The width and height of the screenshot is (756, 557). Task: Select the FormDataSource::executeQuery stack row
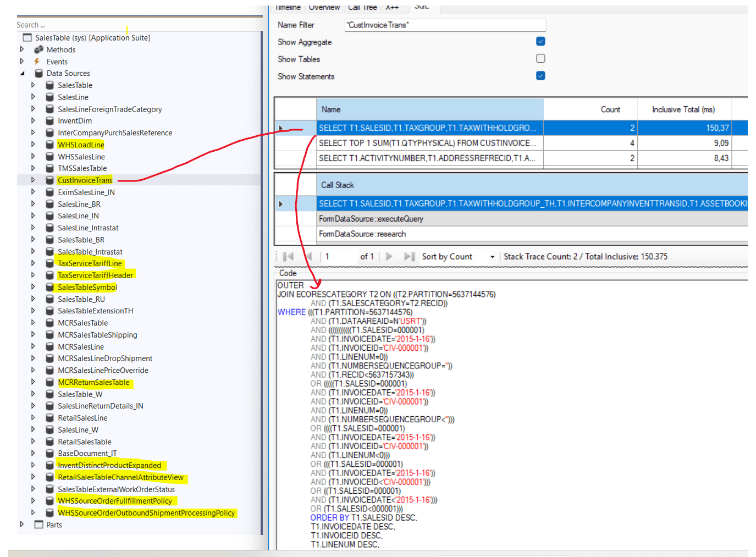371,219
